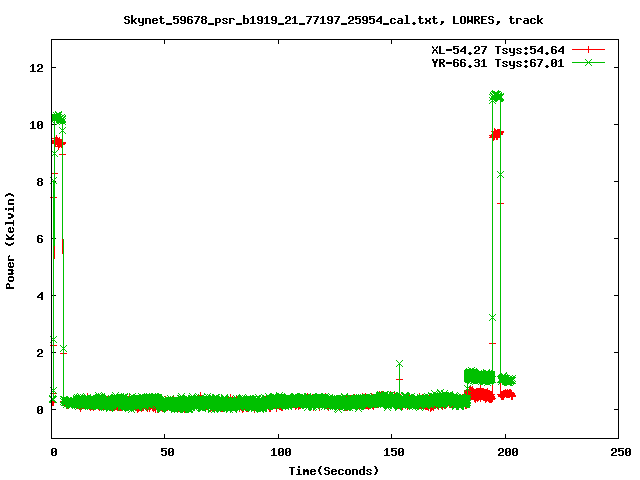The width and height of the screenshot is (640, 480).
Task: Click the red legend line sample
Action: tap(588, 50)
